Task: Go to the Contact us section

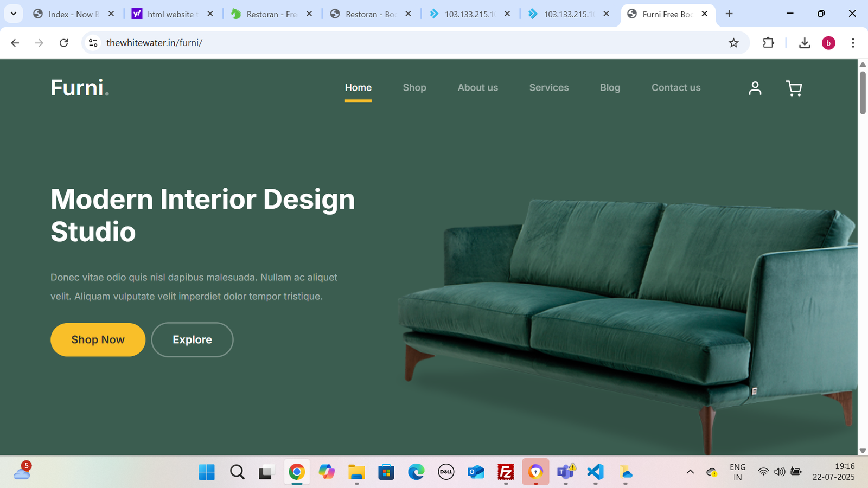Action: [676, 87]
